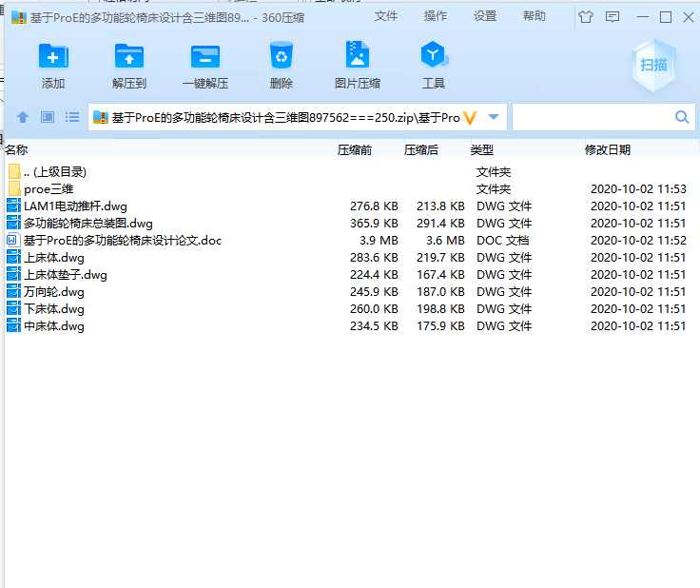Click the parent directory folder icon
Image resolution: width=700 pixels, height=588 pixels.
pos(14,171)
